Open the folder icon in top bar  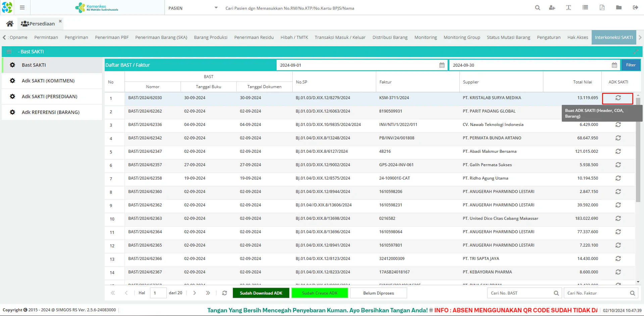point(619,8)
